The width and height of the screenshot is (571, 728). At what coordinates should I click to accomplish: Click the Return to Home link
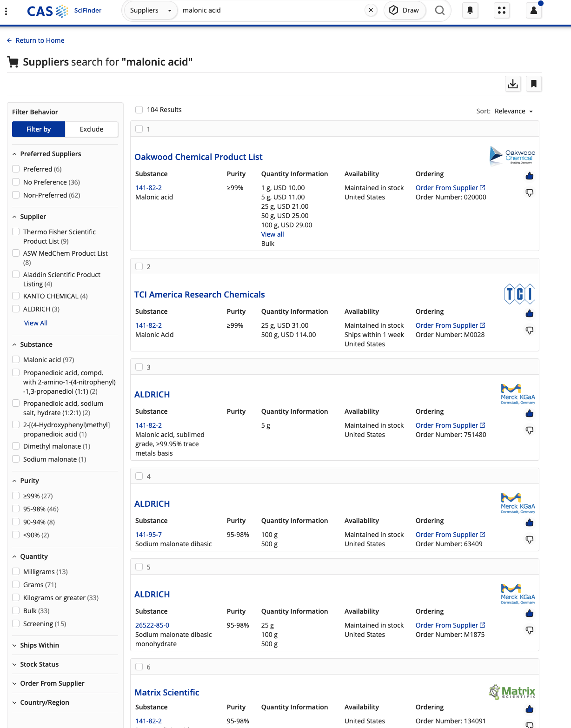click(x=40, y=40)
